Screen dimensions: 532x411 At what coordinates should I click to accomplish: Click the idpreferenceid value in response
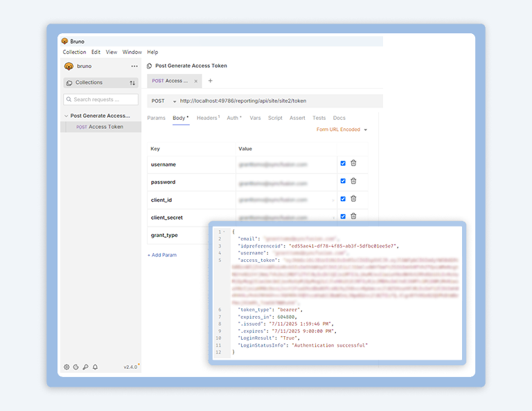tap(343, 246)
